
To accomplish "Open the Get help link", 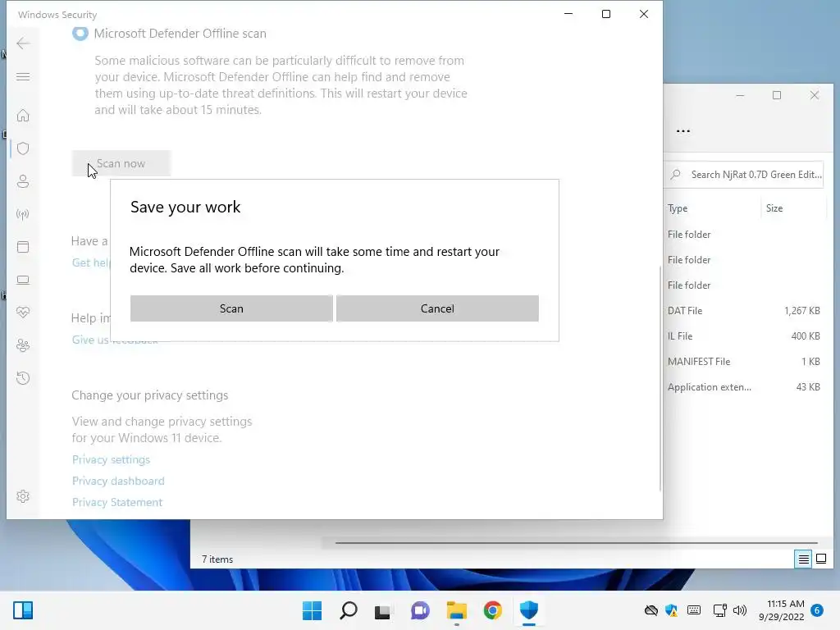I will tap(91, 262).
